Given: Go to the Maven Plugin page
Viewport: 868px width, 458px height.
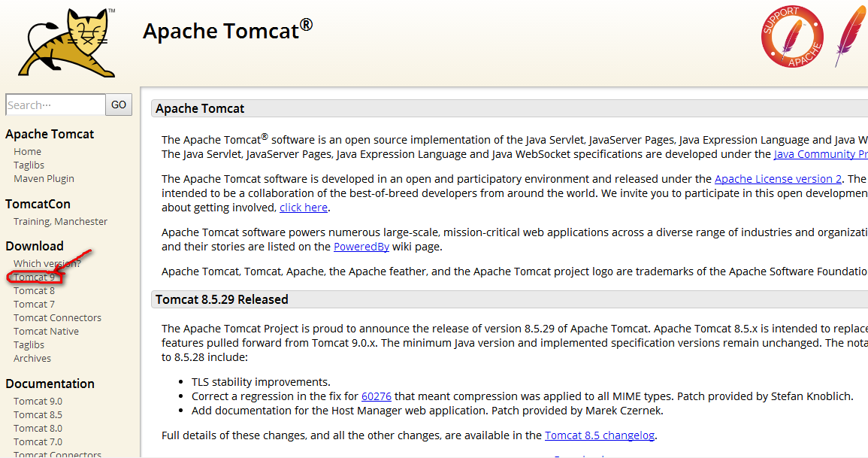Looking at the screenshot, I should tap(44, 179).
